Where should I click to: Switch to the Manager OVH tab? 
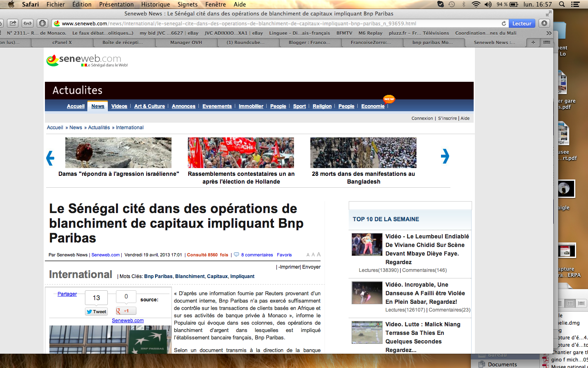pyautogui.click(x=186, y=43)
